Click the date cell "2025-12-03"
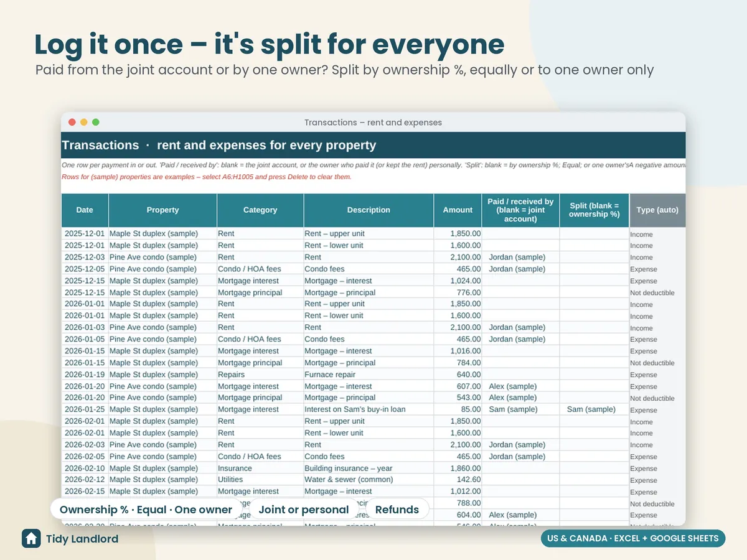 point(85,257)
